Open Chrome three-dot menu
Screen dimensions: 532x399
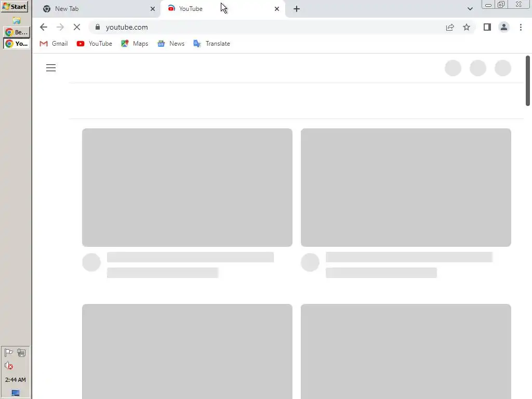click(521, 27)
